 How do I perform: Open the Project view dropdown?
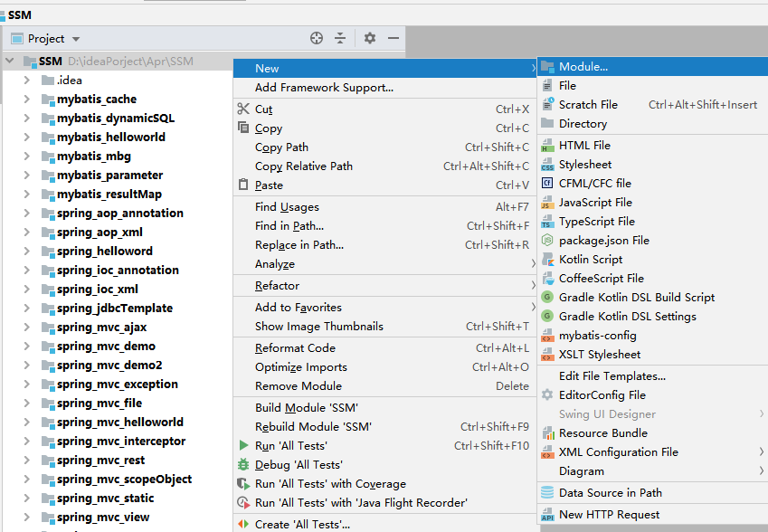click(x=76, y=39)
